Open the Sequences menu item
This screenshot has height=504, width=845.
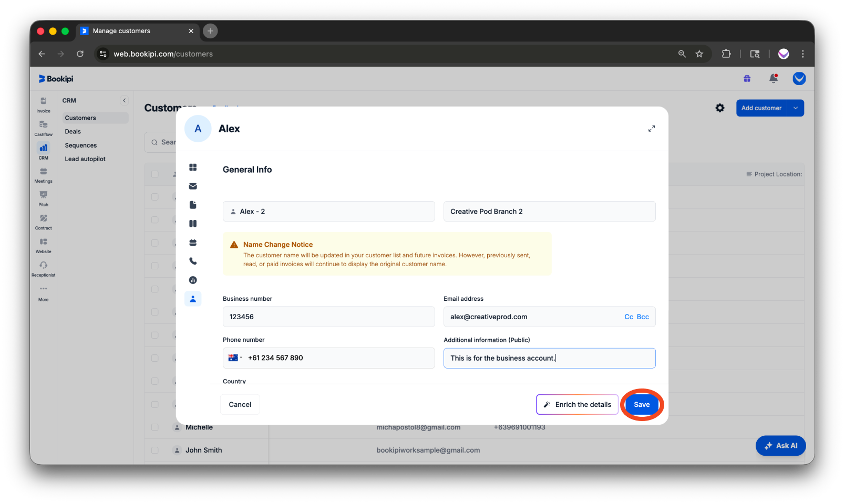95,145
